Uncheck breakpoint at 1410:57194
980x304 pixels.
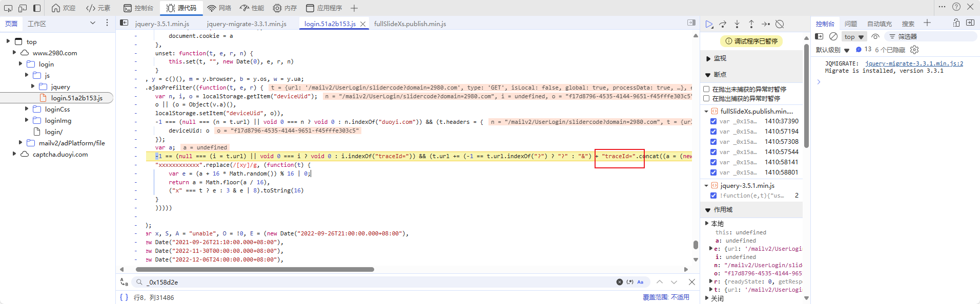(x=713, y=132)
